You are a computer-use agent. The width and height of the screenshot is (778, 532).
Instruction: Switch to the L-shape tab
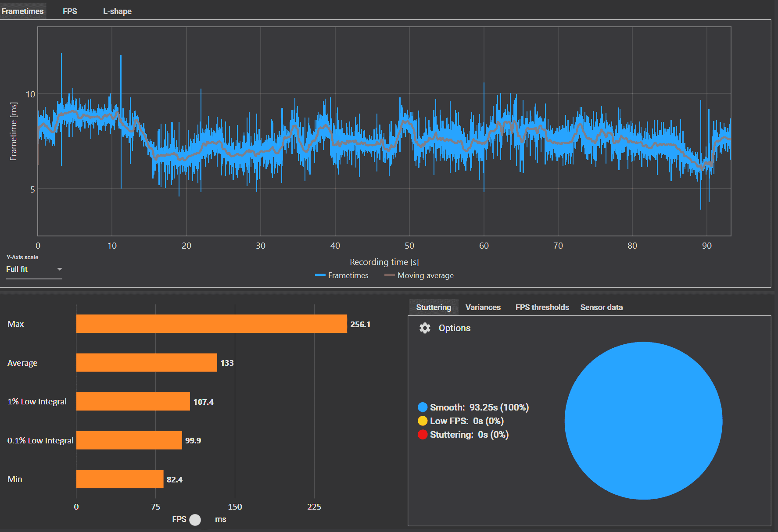[x=117, y=11]
